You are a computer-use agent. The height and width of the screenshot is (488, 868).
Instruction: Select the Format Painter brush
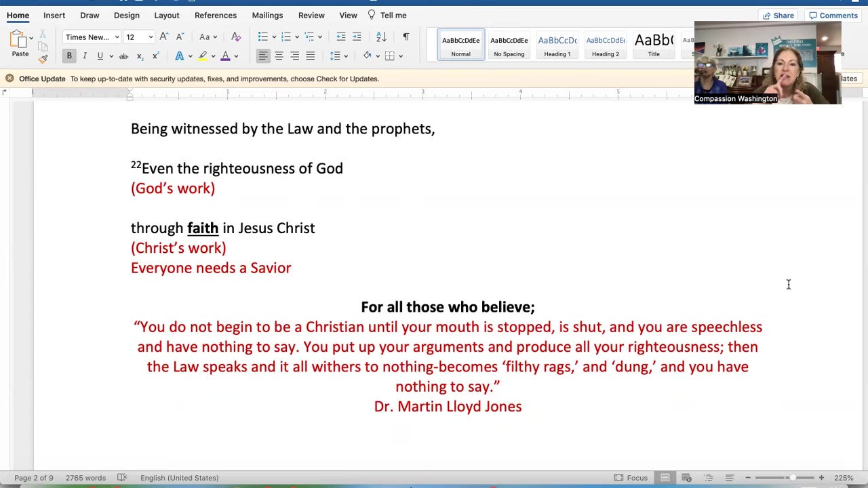pyautogui.click(x=42, y=59)
